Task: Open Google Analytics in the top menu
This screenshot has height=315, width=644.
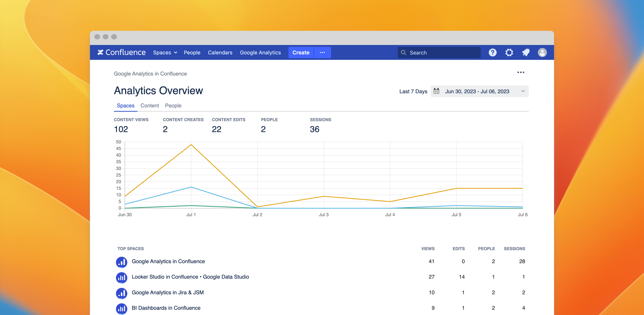Action: (x=260, y=52)
